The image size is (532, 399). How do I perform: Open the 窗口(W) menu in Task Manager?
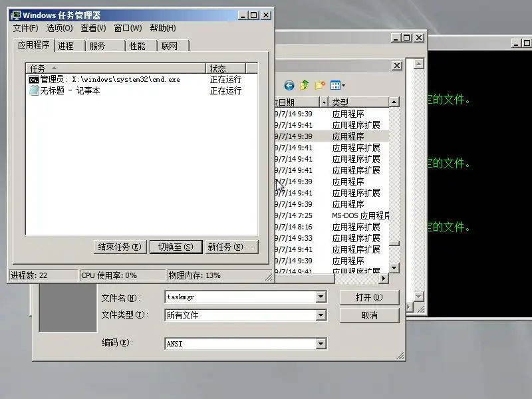pos(128,28)
